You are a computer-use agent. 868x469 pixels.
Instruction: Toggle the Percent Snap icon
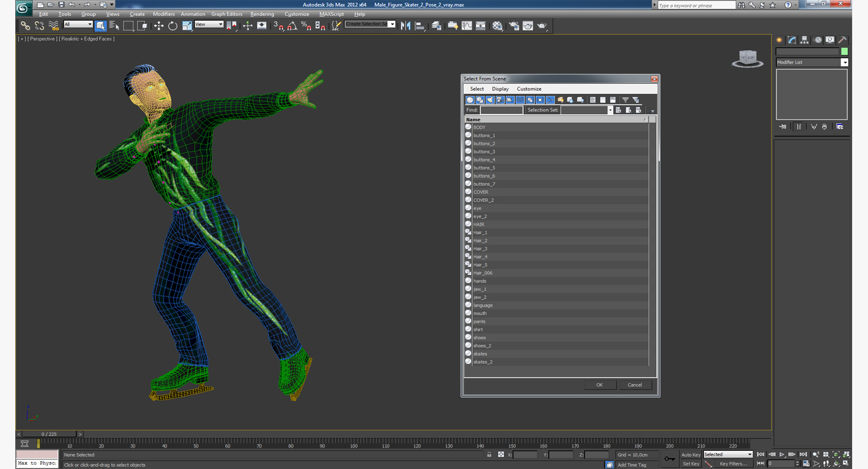click(306, 26)
